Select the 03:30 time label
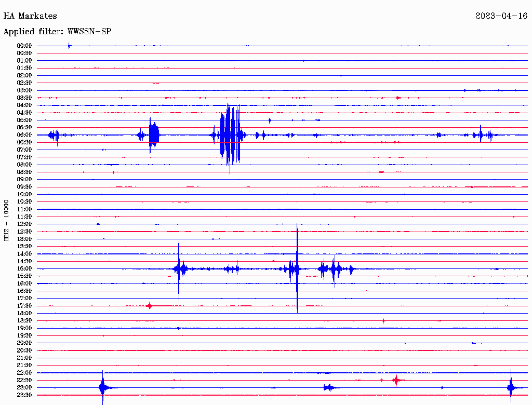Image resolution: width=532 pixels, height=405 pixels. (24, 98)
